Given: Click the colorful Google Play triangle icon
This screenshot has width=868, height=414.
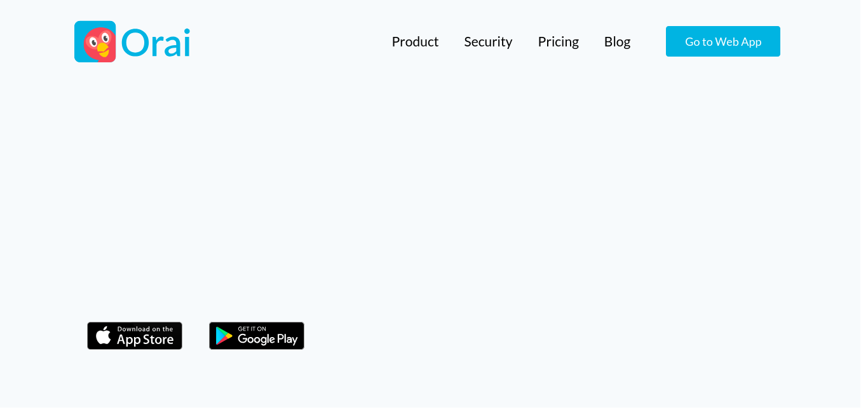Looking at the screenshot, I should 224,336.
